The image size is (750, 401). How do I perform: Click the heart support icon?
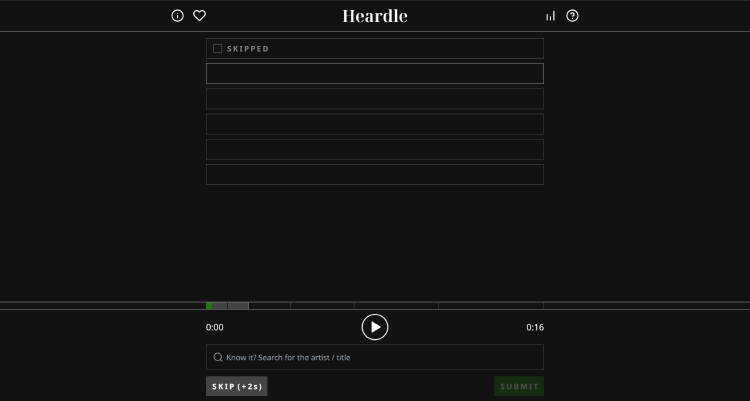coord(199,16)
